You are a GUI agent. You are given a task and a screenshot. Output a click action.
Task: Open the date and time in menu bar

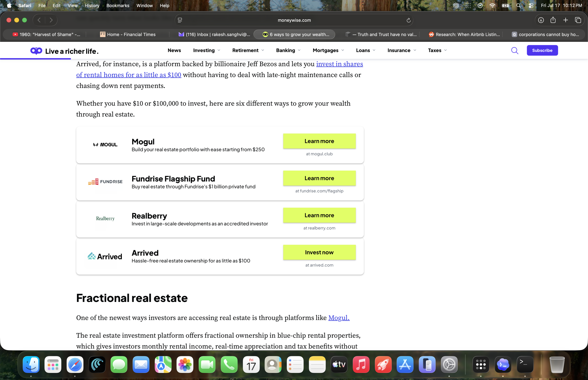click(x=561, y=5)
